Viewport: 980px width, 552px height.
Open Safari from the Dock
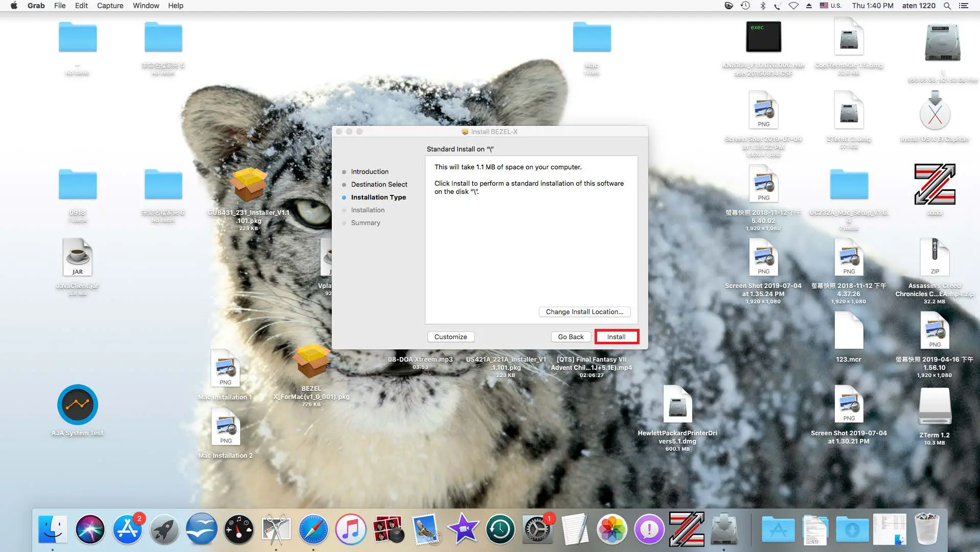coord(313,529)
